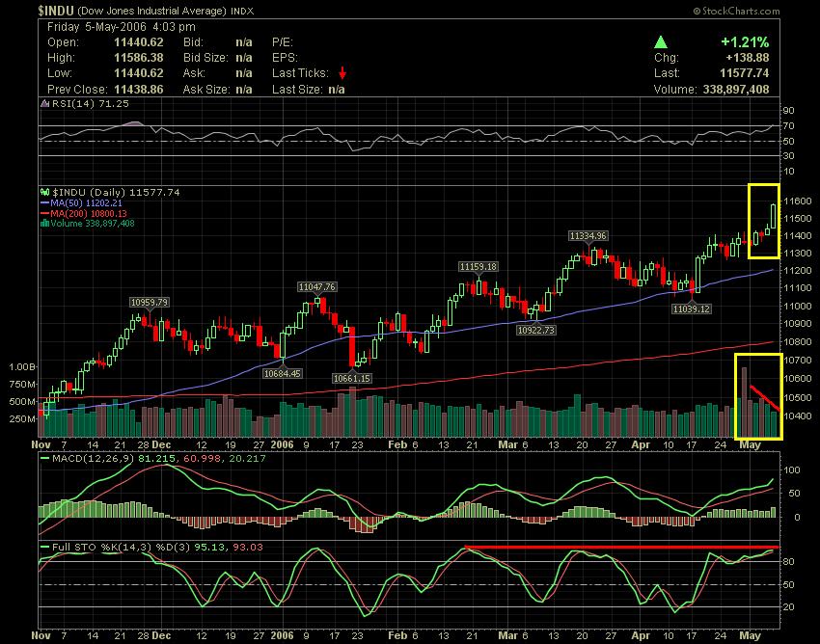Click the red MA(200) legend line marker
820x644 pixels.
[x=45, y=213]
